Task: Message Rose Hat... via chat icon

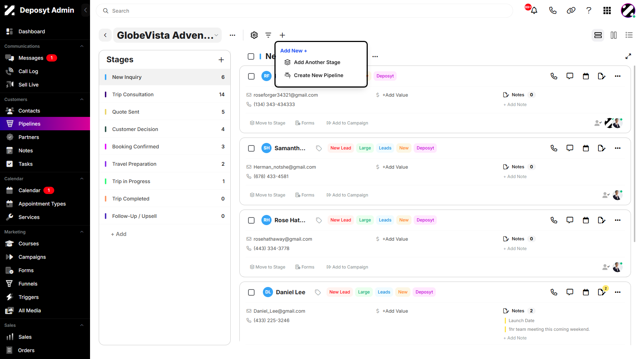Action: pyautogui.click(x=570, y=220)
